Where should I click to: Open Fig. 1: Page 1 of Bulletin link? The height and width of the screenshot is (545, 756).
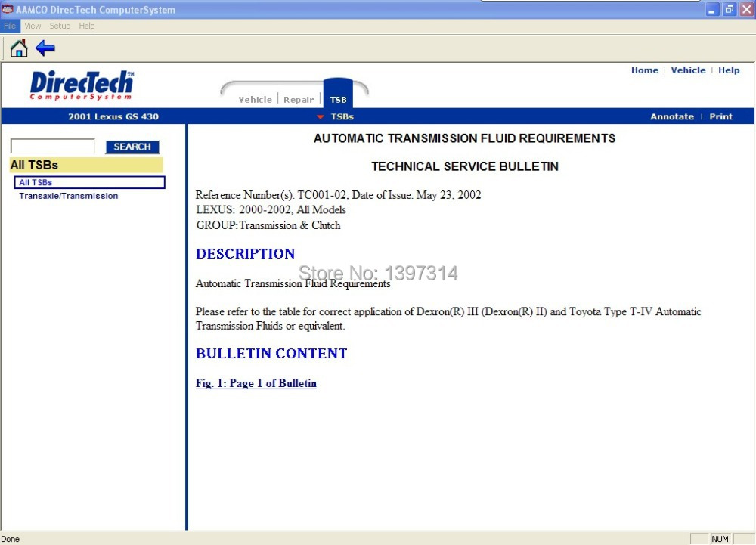click(x=256, y=383)
